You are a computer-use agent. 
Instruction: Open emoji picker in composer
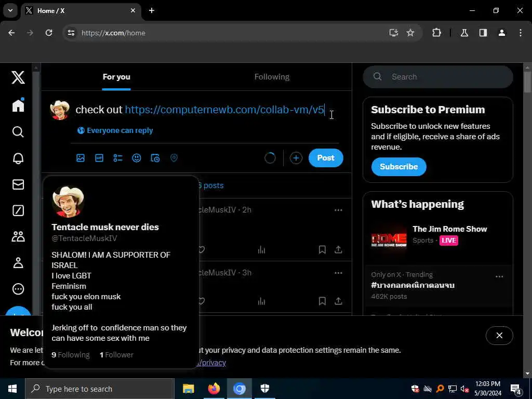pos(137,158)
